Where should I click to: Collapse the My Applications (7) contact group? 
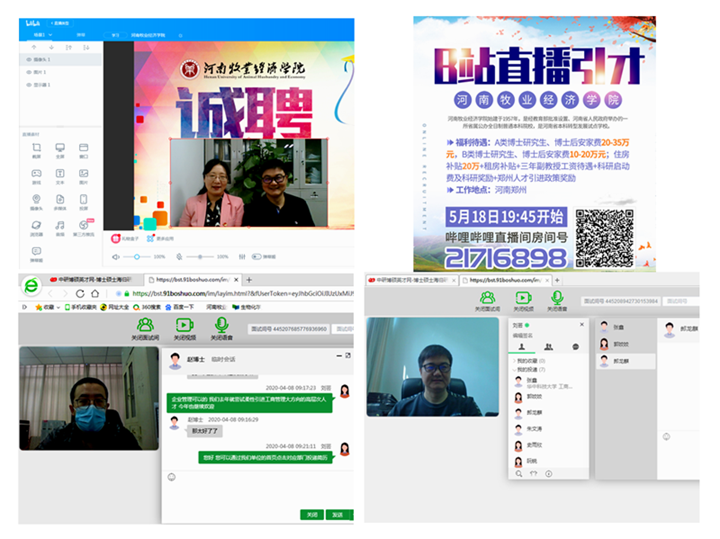click(529, 370)
